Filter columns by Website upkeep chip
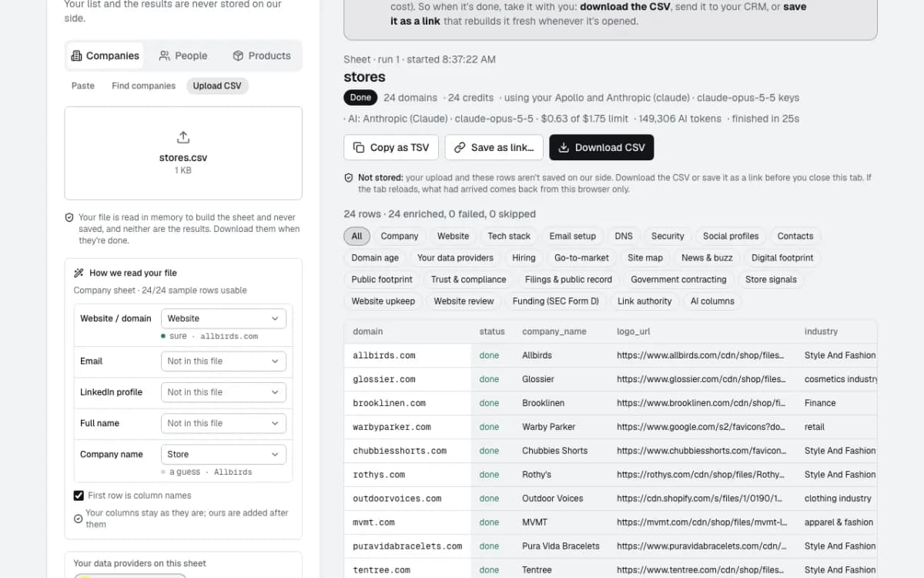 point(383,301)
